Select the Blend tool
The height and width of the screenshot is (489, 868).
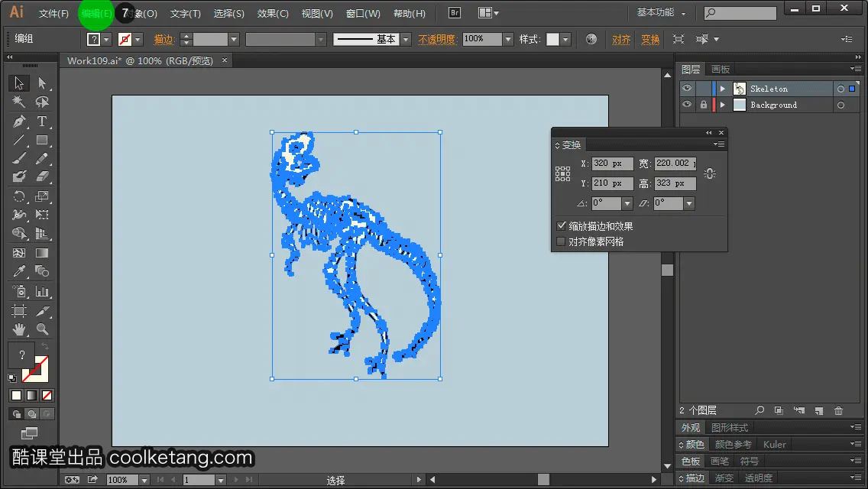(42, 271)
